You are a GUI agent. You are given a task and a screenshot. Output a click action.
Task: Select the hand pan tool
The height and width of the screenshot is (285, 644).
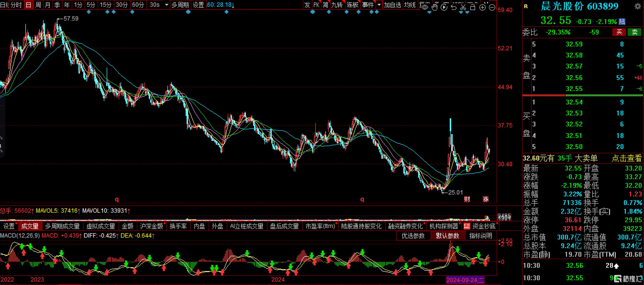coord(435,7)
